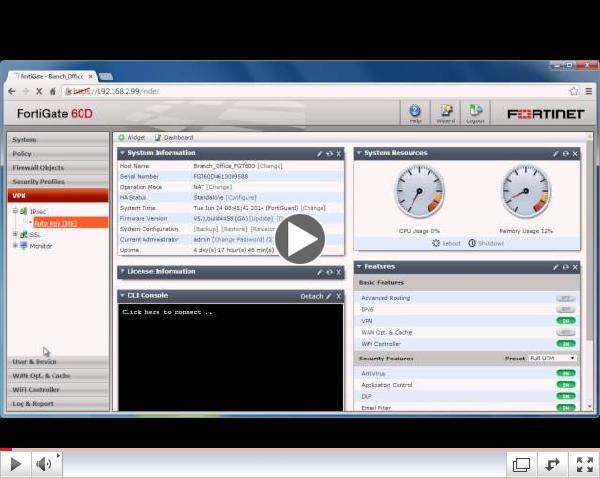Screen dimensions: 600x478
Task: Open browser home page
Action: (x=53, y=91)
